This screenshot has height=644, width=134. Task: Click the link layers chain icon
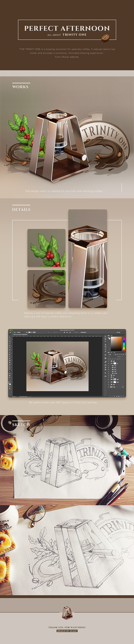(x=110, y=396)
